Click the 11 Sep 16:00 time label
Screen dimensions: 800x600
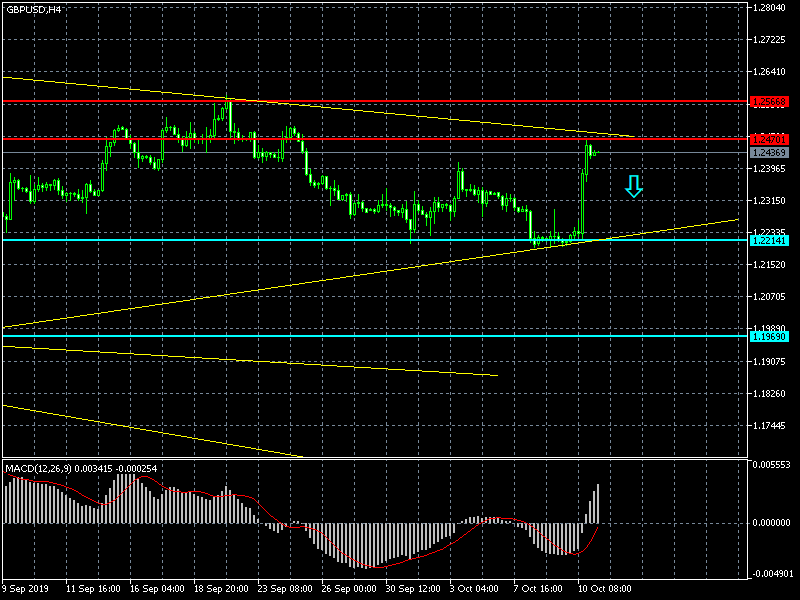click(93, 588)
